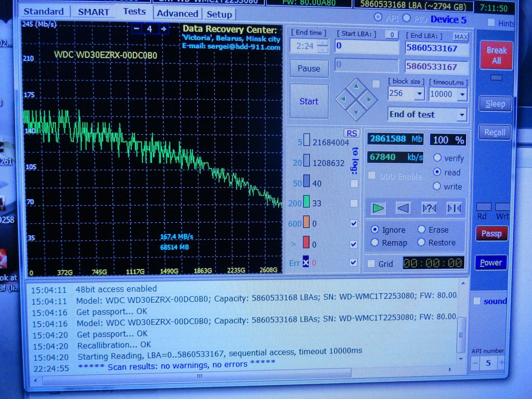Click the log's horizontal scrollbar thumb
This screenshot has width=532, height=399.
(x=197, y=376)
